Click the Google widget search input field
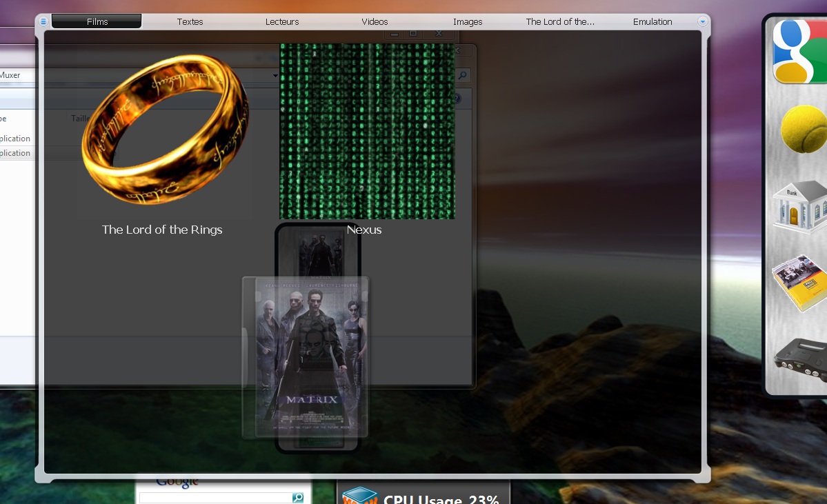827x504 pixels. click(x=215, y=498)
